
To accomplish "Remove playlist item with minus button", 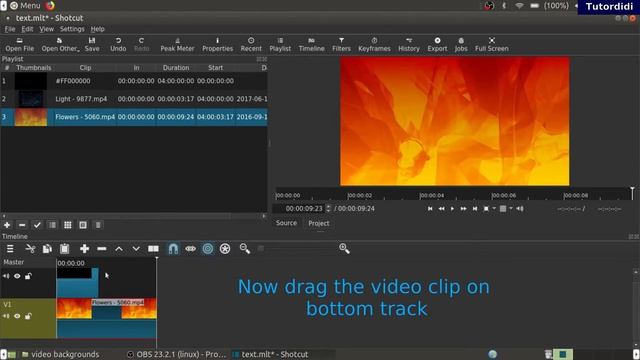I will click(22, 225).
